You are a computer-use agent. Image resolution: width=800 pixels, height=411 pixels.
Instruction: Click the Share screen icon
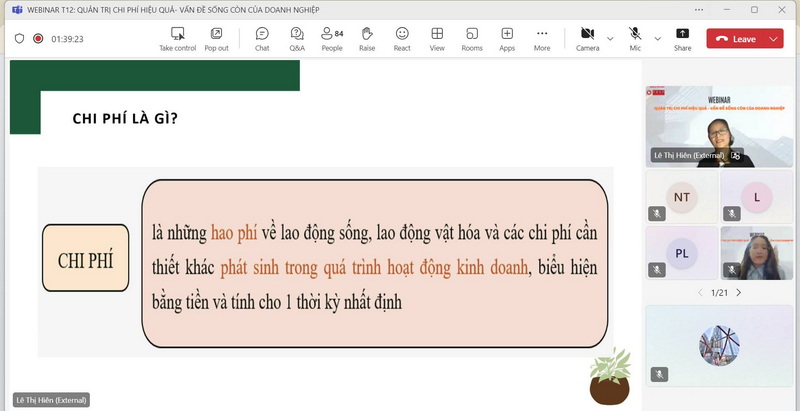point(682,38)
